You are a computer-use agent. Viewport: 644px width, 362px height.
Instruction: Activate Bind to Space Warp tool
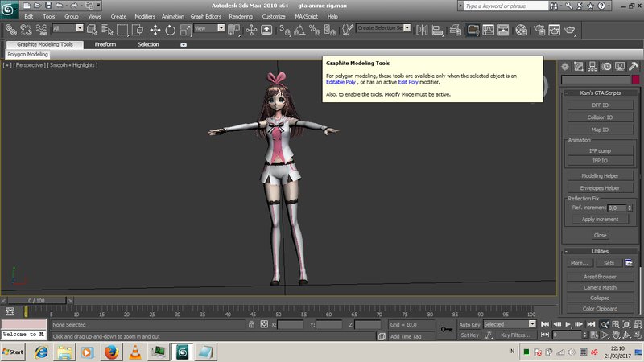[x=41, y=30]
